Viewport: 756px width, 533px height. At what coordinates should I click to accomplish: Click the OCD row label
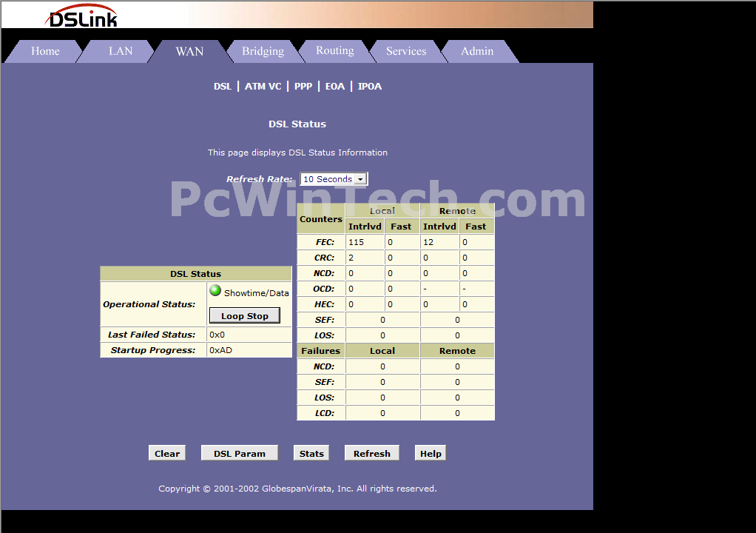coord(323,289)
